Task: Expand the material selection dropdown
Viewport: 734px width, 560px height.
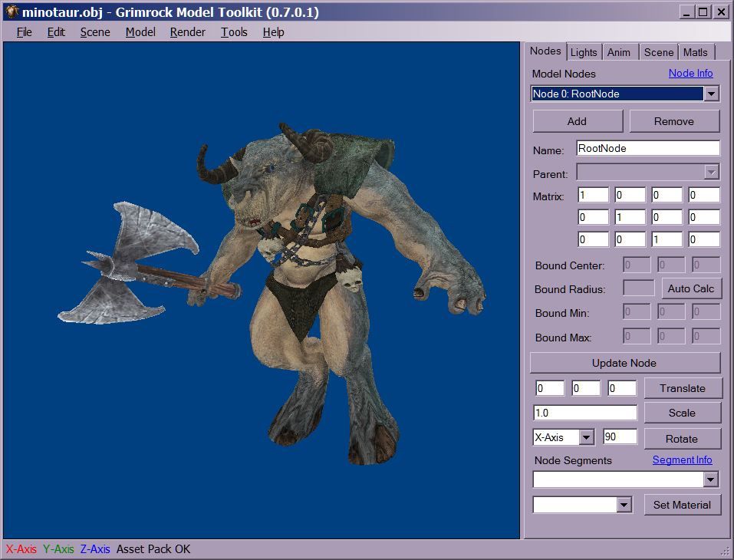Action: coord(624,505)
